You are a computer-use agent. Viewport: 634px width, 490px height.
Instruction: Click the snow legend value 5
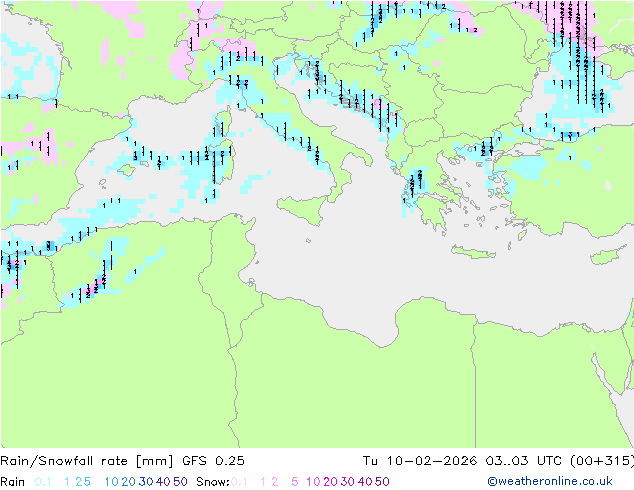(295, 482)
